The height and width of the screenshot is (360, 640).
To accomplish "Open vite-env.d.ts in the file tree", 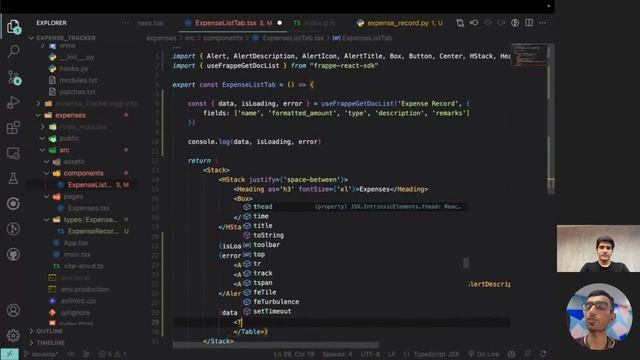I will [83, 266].
